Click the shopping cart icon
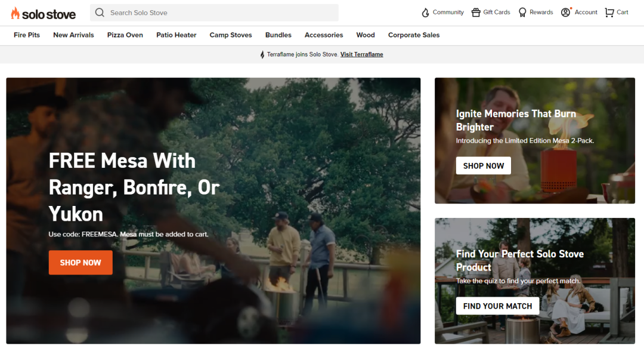Image resolution: width=644 pixels, height=348 pixels. (609, 13)
